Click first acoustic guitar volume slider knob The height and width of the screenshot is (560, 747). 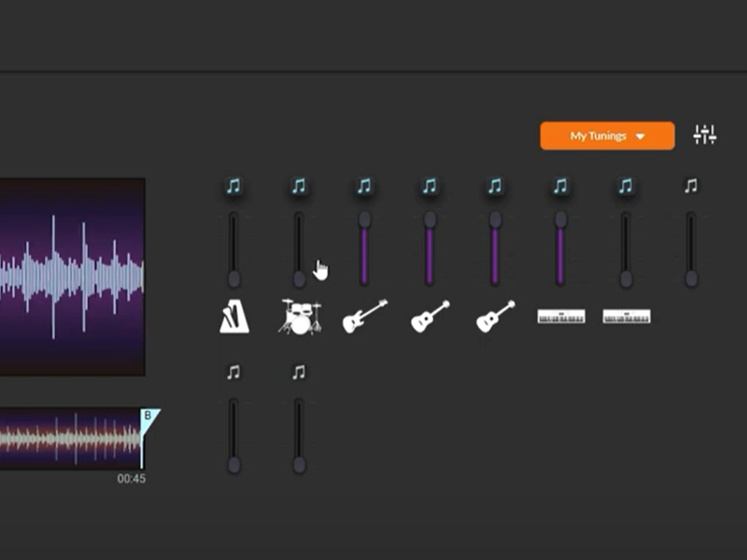pyautogui.click(x=430, y=219)
